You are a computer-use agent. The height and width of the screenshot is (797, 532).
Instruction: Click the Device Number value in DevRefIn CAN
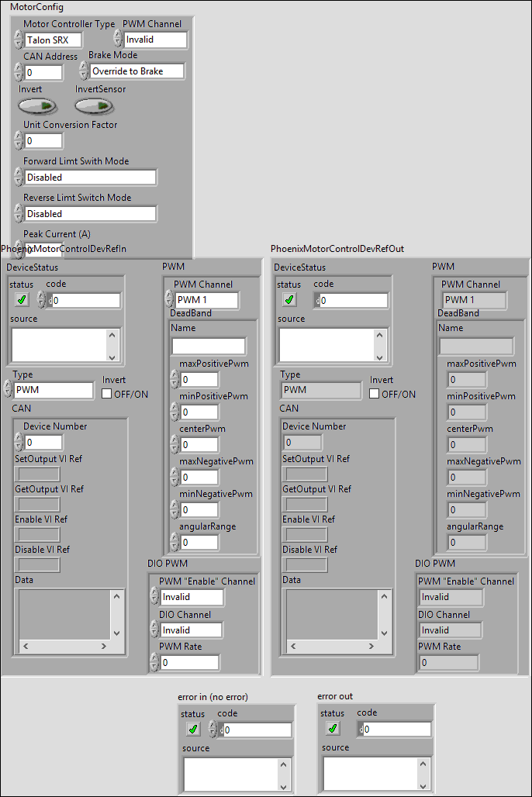[x=43, y=443]
